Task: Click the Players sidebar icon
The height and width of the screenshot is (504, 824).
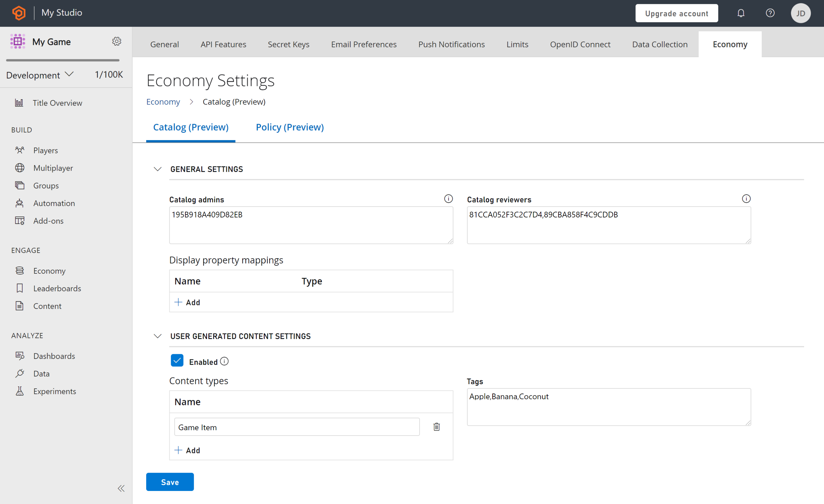Action: click(x=20, y=150)
